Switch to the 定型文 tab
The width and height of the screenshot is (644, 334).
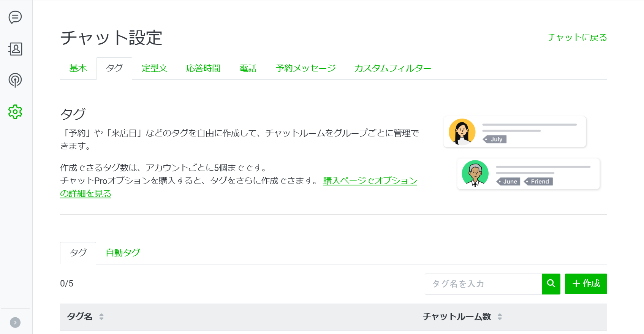154,68
